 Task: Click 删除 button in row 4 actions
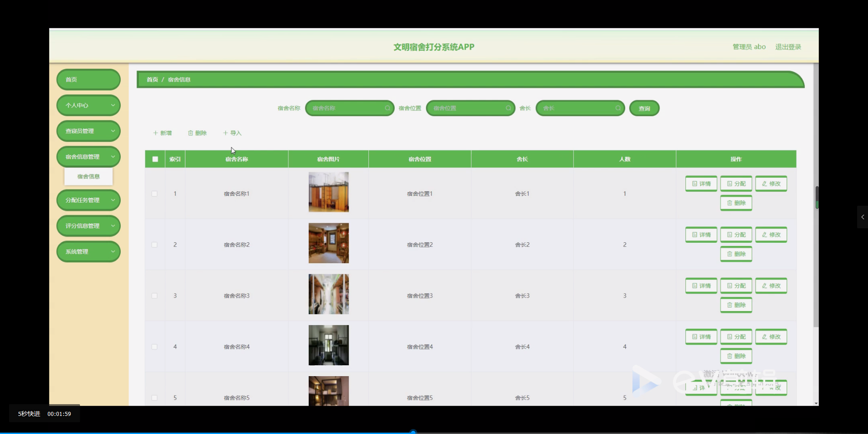736,356
